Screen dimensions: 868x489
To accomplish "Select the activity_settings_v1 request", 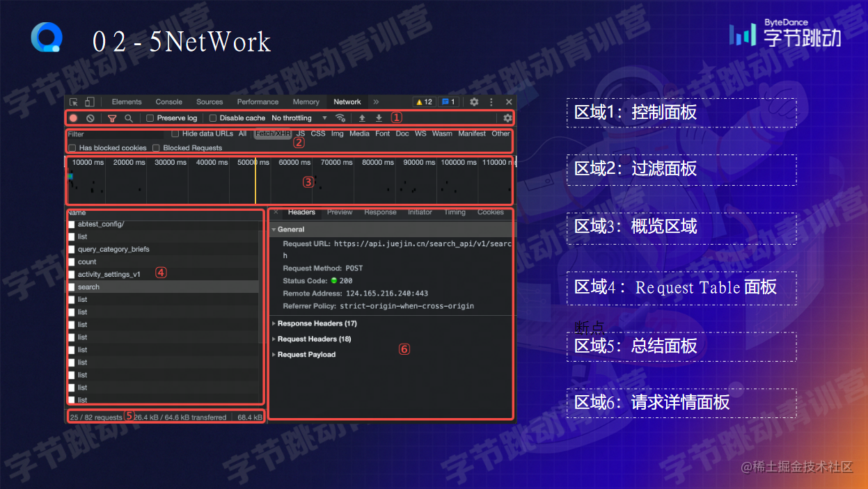I will [x=163, y=274].
